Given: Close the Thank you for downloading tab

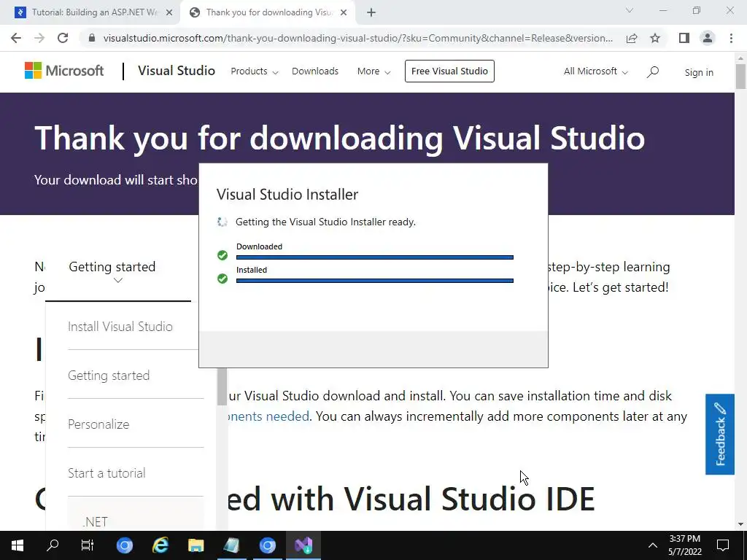Looking at the screenshot, I should click(x=344, y=13).
